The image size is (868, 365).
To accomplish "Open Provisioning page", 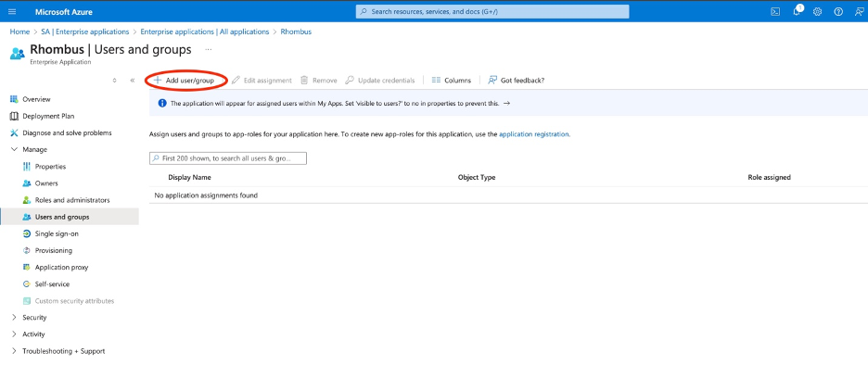I will click(54, 250).
